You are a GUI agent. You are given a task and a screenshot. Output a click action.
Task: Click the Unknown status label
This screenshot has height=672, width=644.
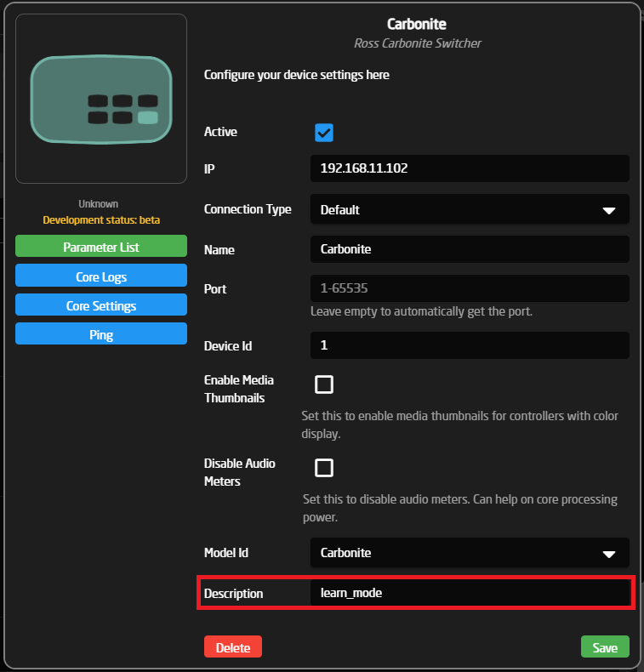click(x=99, y=203)
